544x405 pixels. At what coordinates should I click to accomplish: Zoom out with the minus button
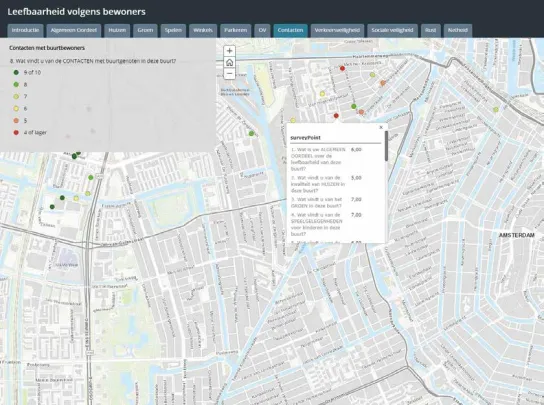click(229, 74)
